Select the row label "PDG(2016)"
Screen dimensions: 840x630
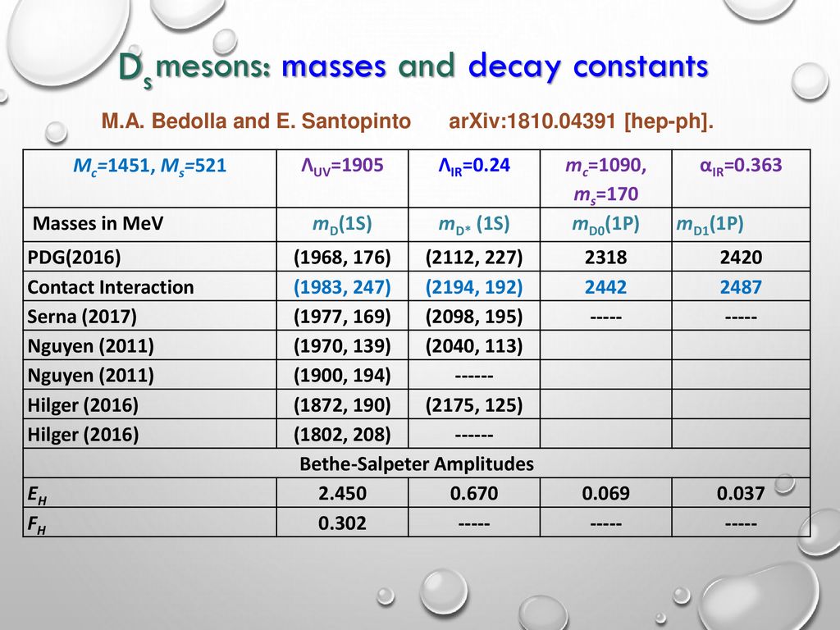(75, 258)
